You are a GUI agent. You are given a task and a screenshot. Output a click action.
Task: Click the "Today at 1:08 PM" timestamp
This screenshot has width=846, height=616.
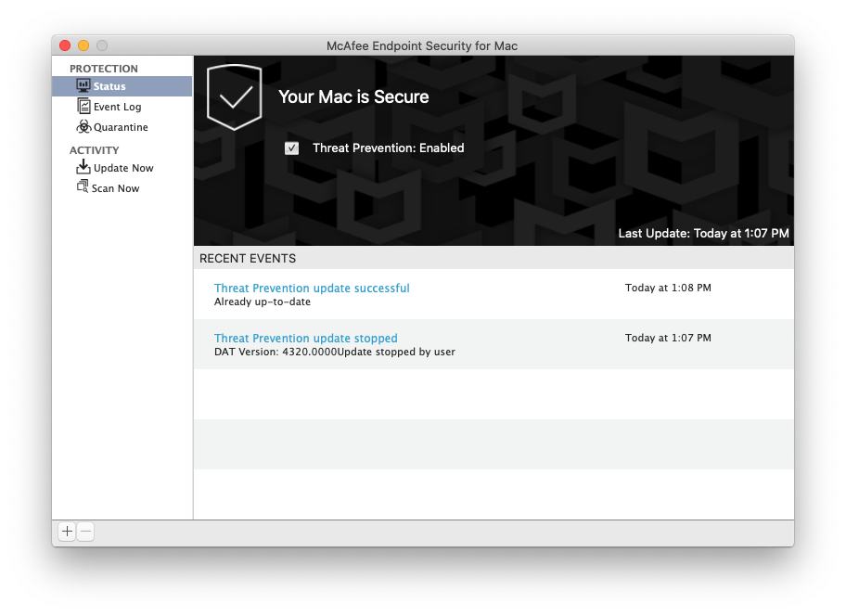tap(668, 289)
